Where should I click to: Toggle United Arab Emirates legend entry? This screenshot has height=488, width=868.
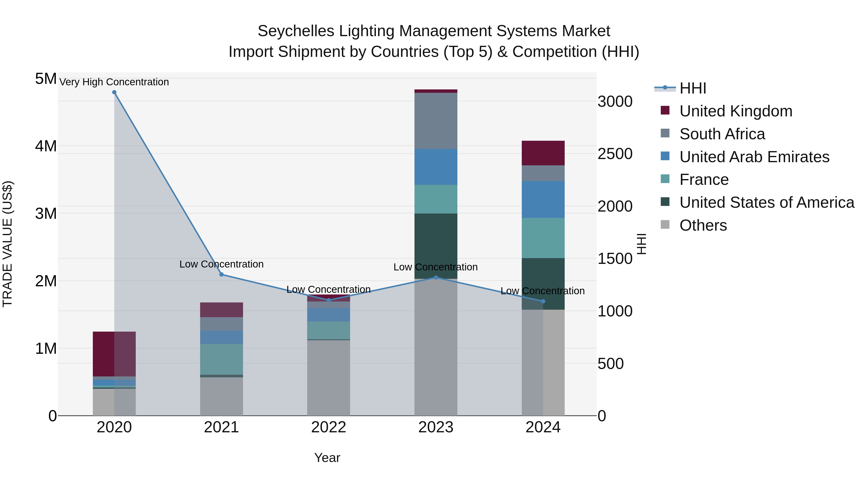point(745,157)
